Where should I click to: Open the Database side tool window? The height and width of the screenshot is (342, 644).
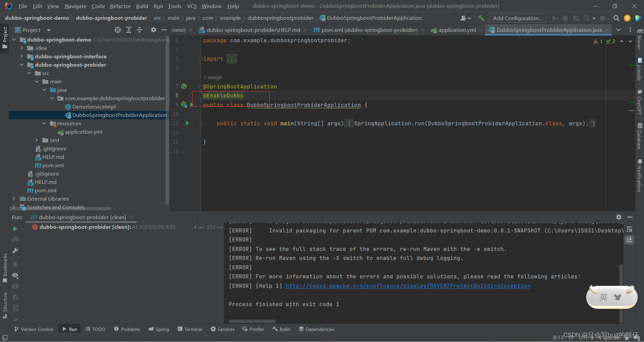click(x=640, y=136)
